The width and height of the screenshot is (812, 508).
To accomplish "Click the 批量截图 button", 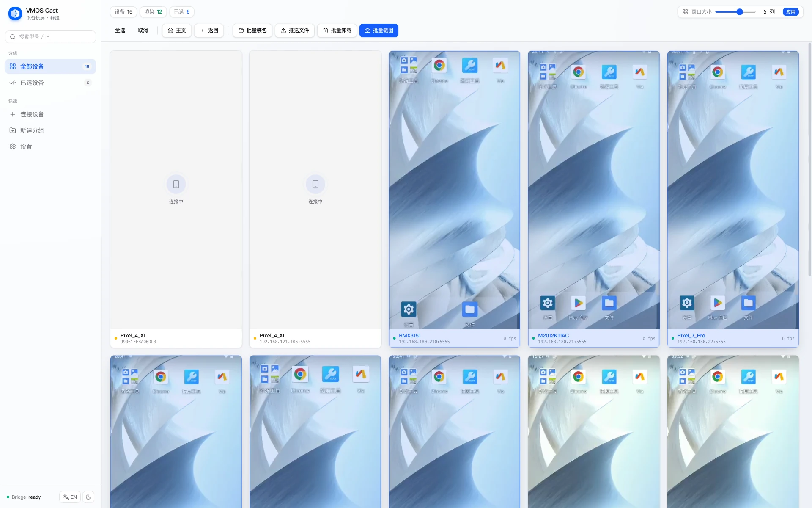I will (x=379, y=30).
